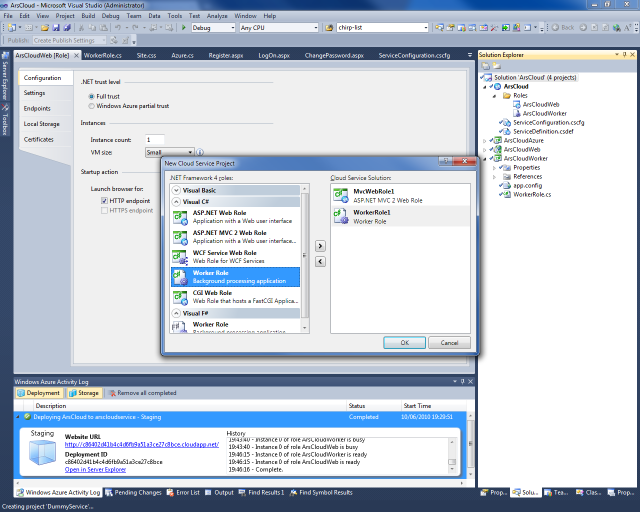Click the MvcWebRole1 icon in Cloud Service Solution
This screenshot has height=512, width=640.
click(x=341, y=196)
